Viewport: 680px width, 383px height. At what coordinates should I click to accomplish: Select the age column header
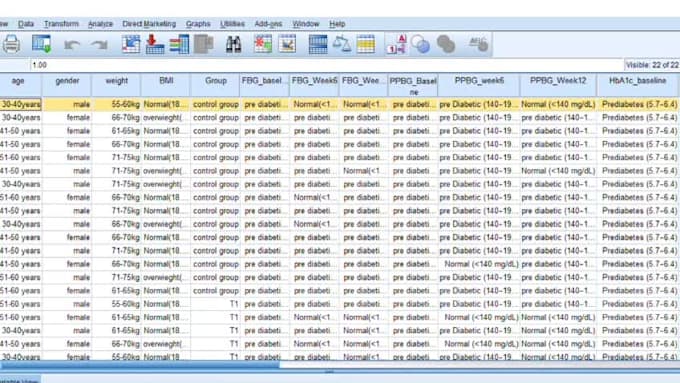(20, 85)
